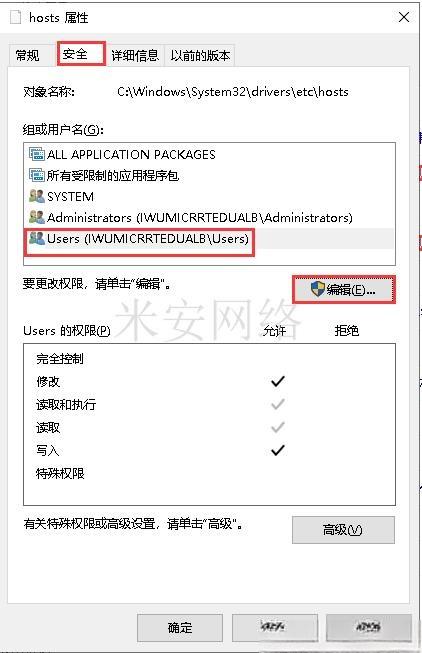Click the ALL APPLICATION PACKAGES group icon
Screen dimensions: 422x653
click(x=37, y=154)
